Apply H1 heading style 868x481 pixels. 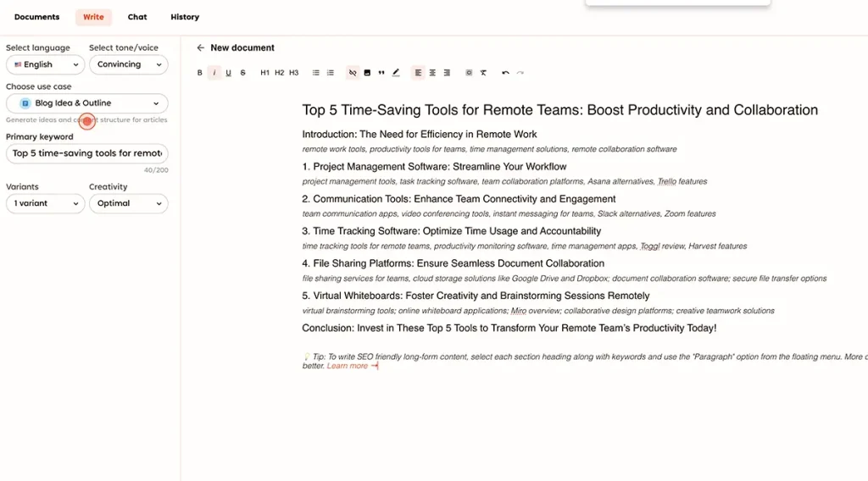point(264,73)
